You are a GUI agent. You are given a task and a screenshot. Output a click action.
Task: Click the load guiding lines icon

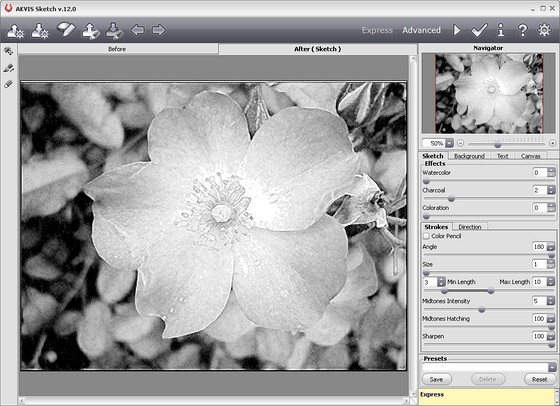[90, 30]
